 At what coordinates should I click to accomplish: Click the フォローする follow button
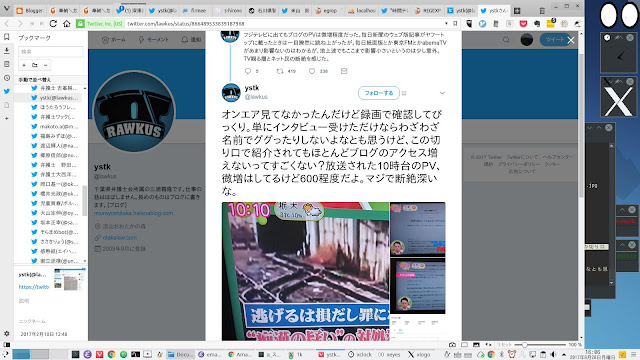pyautogui.click(x=378, y=93)
